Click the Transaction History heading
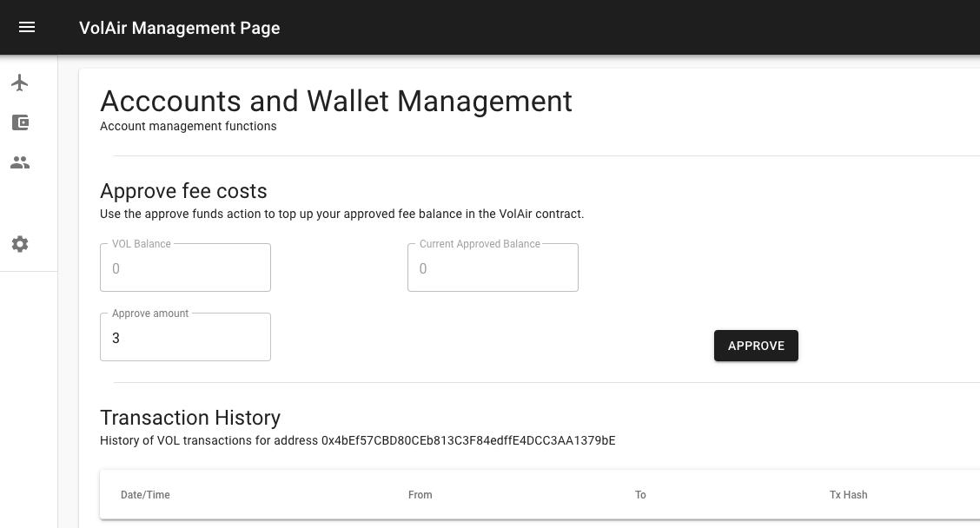980x528 pixels. click(190, 418)
